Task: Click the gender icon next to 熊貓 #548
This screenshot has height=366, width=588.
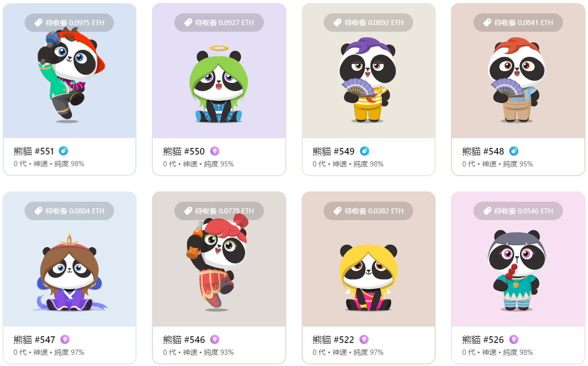Action: tap(514, 151)
